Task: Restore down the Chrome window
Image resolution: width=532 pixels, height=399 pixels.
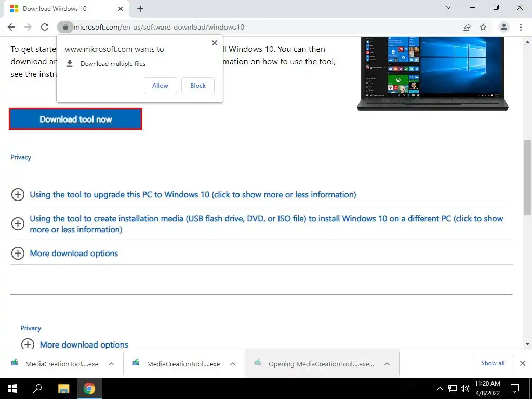Action: pyautogui.click(x=496, y=7)
